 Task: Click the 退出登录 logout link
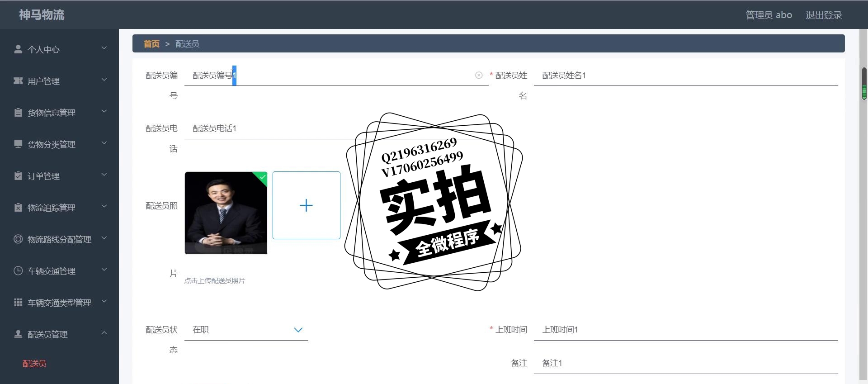[824, 15]
